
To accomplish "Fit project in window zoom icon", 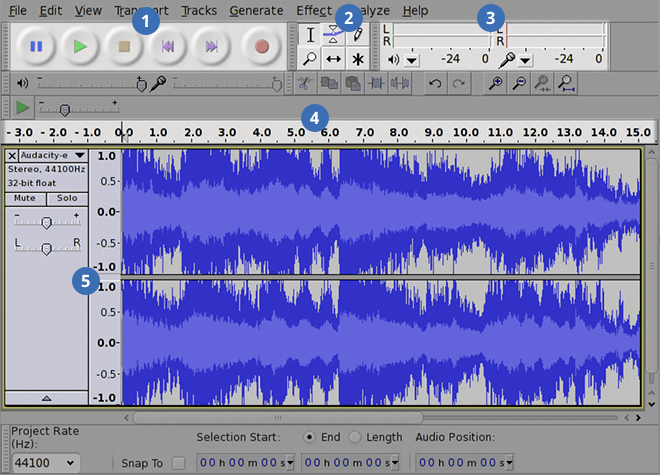I will point(566,83).
